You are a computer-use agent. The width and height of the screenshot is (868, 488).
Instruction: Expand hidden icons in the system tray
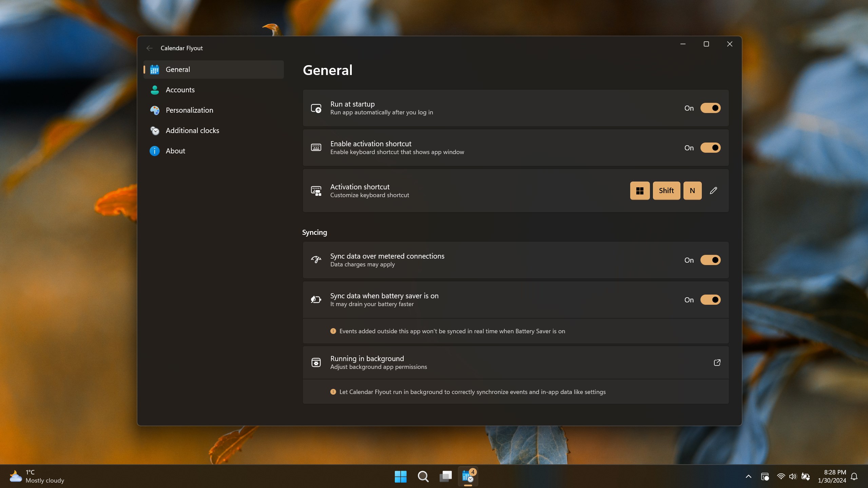click(748, 476)
